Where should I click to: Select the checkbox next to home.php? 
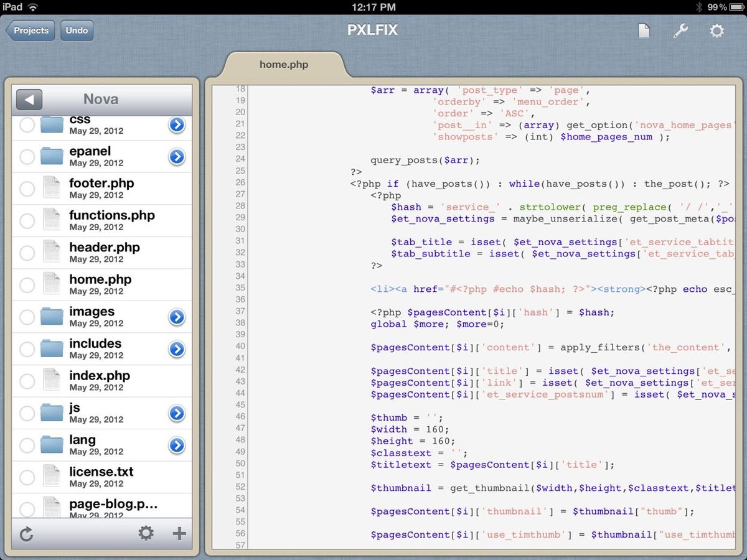[26, 284]
